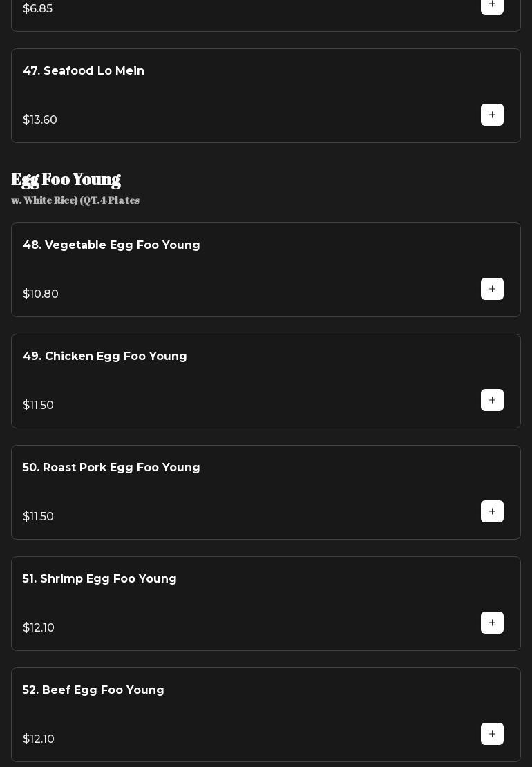Viewport: 532px width, 767px height.
Task: Click the $10.80 price label
Action: 41,294
